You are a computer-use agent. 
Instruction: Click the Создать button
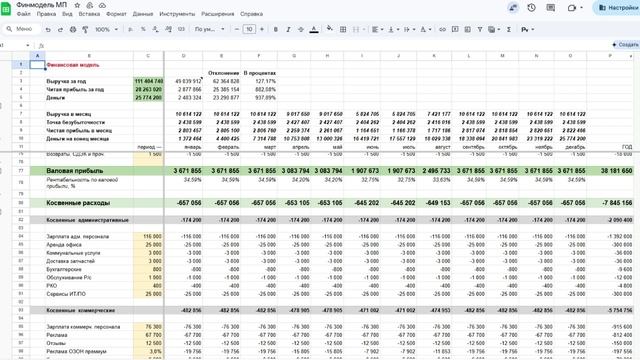(626, 44)
